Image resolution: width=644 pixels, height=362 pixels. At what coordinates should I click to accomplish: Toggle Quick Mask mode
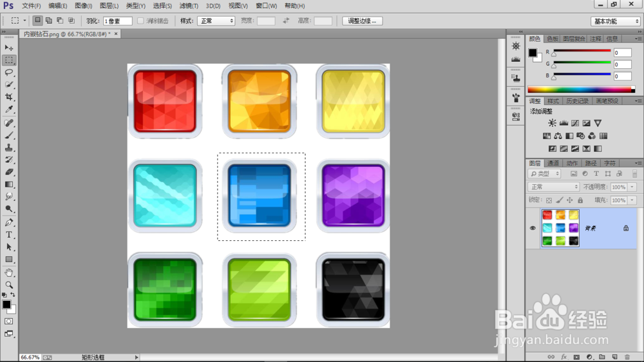click(x=8, y=321)
